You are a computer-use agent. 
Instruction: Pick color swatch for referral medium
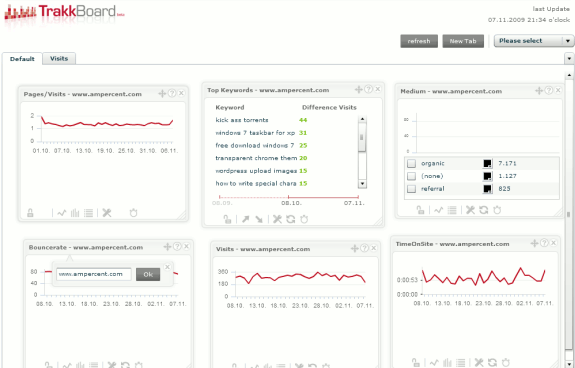(487, 189)
